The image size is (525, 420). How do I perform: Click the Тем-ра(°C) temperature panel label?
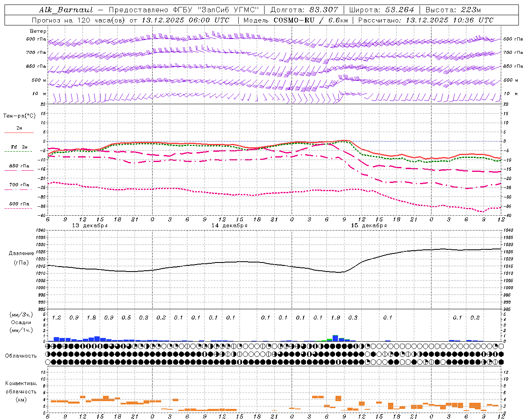pos(19,116)
